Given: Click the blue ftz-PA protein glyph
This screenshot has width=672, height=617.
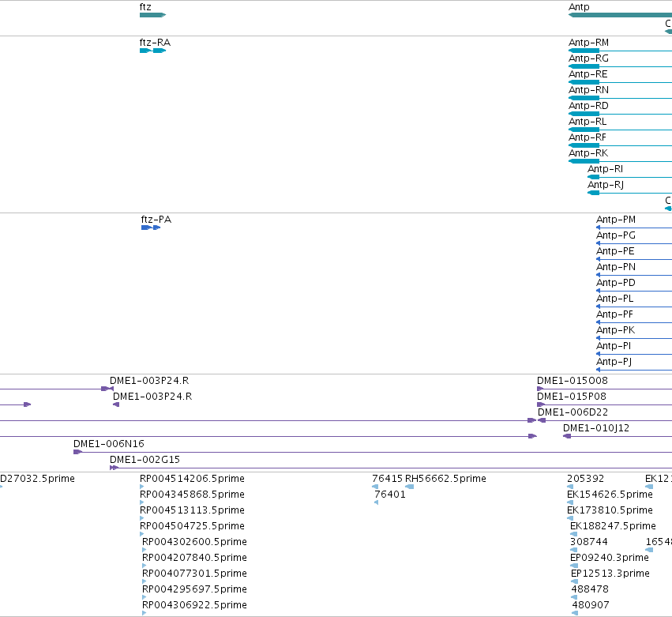Looking at the screenshot, I should 151,228.
